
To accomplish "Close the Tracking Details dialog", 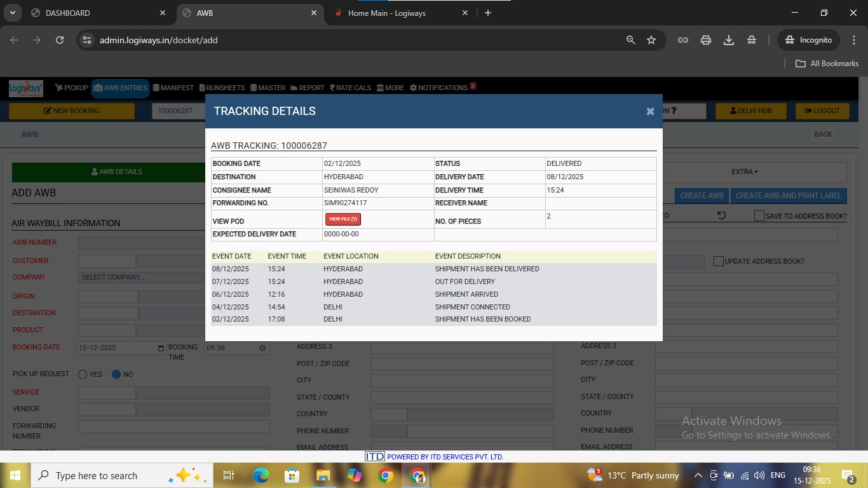I will pos(650,111).
